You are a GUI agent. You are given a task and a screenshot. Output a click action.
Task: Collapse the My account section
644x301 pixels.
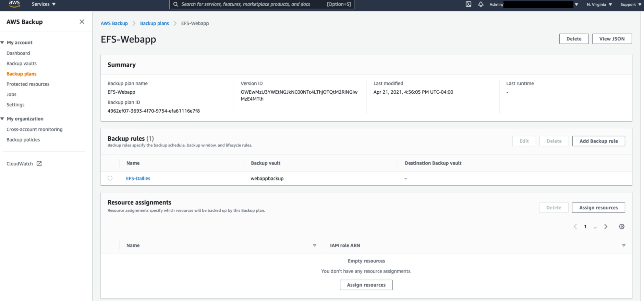(x=2, y=43)
